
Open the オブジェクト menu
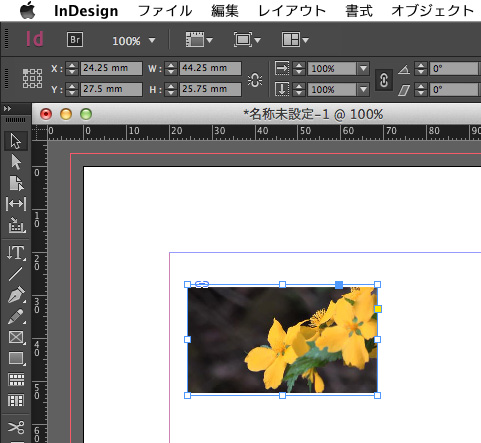(433, 11)
